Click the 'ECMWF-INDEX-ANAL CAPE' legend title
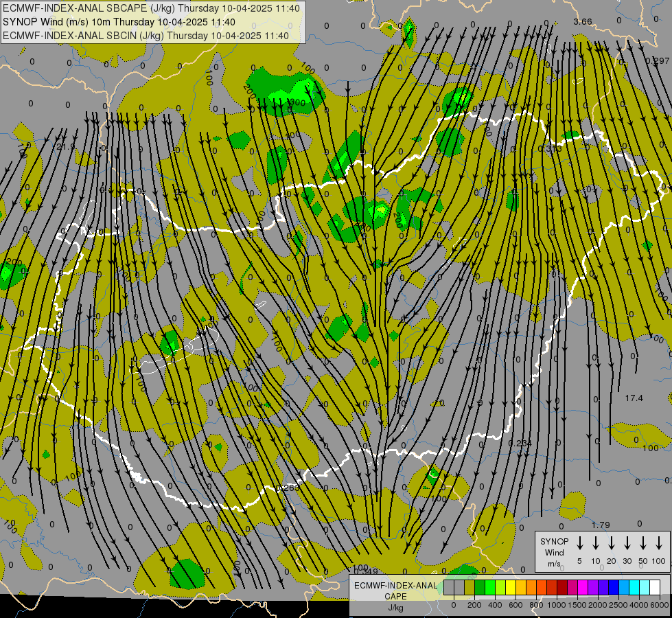 [x=395, y=591]
